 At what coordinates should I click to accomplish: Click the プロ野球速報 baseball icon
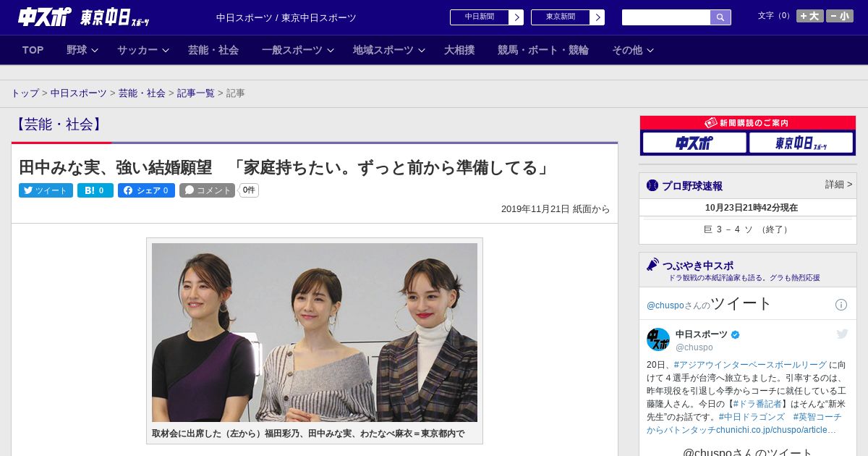[x=652, y=185]
